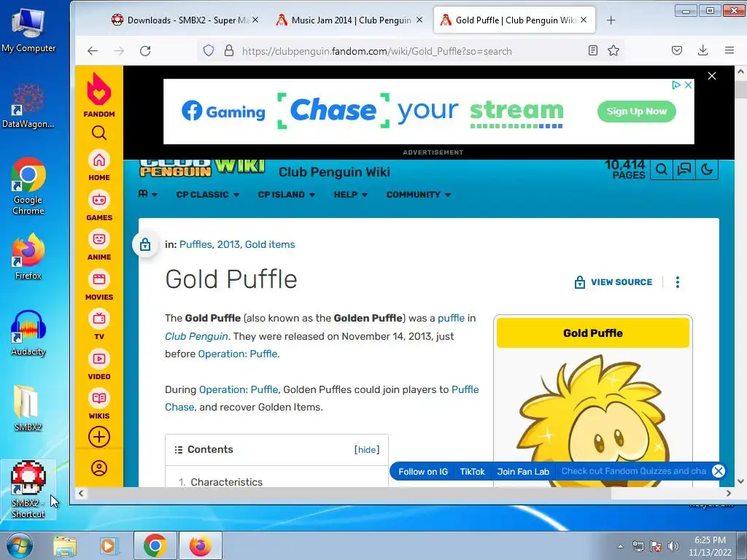Click the VIEW SOURCE button
The height and width of the screenshot is (560, 747).
point(614,282)
